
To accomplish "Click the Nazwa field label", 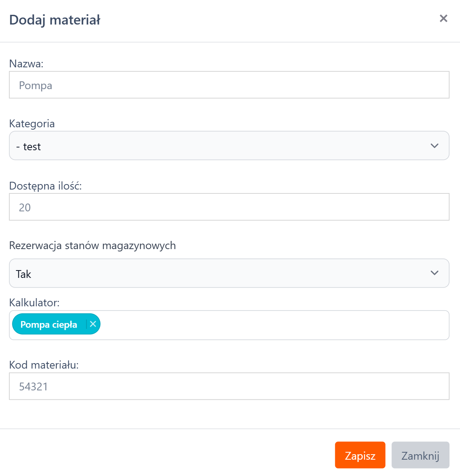I will [x=26, y=64].
